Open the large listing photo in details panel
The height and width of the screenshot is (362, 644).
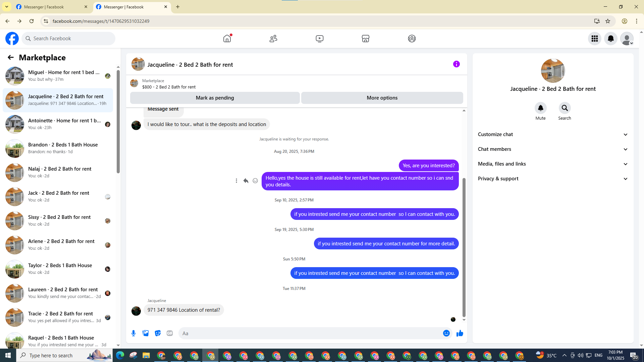[x=553, y=71]
